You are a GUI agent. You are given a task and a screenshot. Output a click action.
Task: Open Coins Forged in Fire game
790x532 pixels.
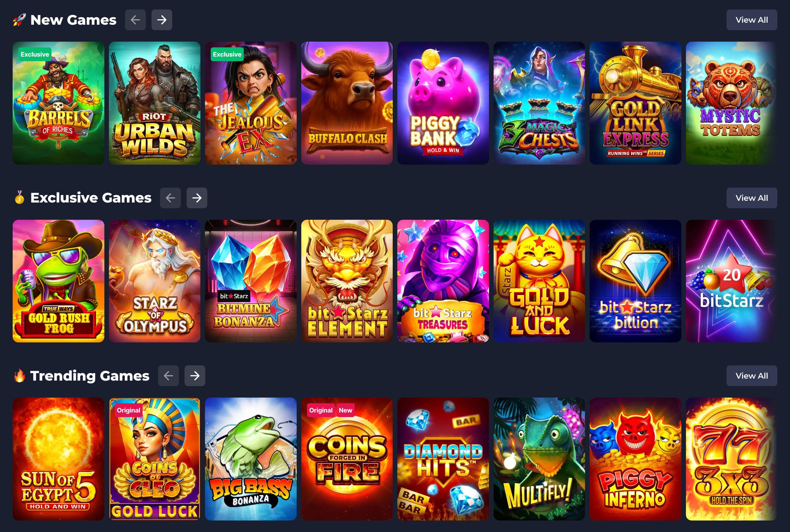coord(347,459)
